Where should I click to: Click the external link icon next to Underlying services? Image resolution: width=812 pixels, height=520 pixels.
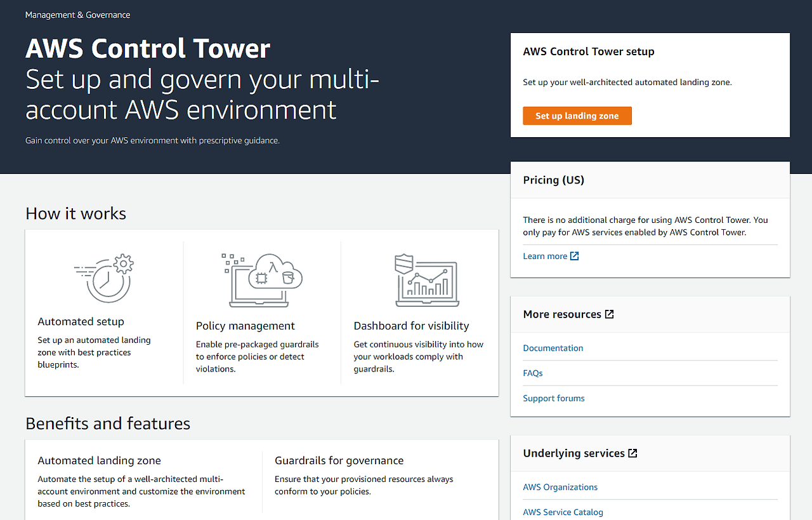point(633,453)
